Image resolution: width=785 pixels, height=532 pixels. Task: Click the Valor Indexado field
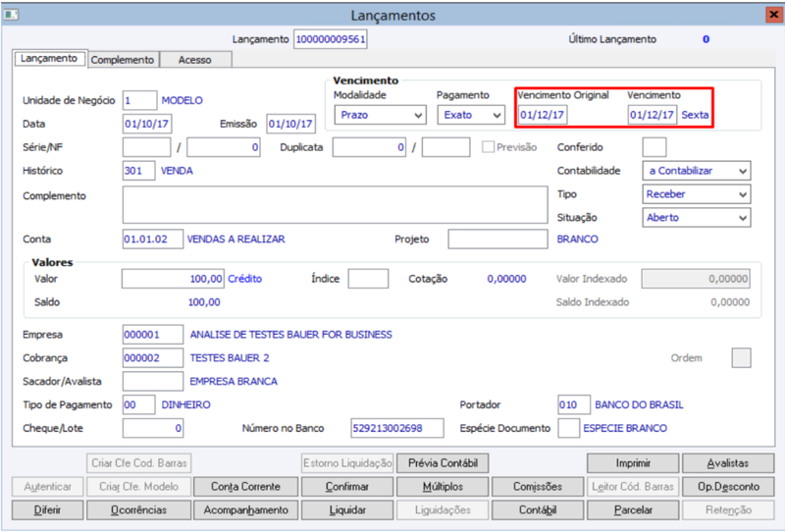pyautogui.click(x=696, y=279)
